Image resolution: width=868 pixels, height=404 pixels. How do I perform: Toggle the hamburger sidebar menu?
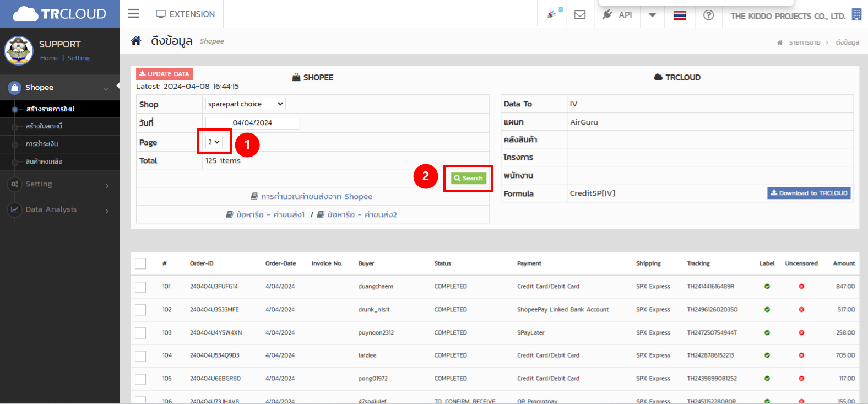133,14
